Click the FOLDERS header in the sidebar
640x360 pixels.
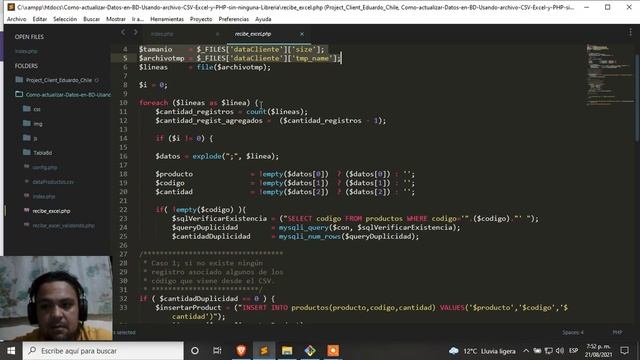tap(26, 66)
